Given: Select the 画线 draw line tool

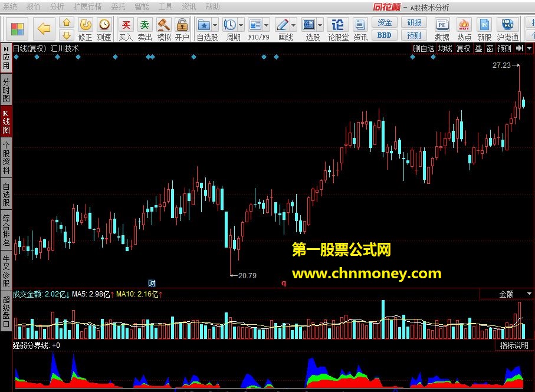Looking at the screenshot, I should (283, 25).
